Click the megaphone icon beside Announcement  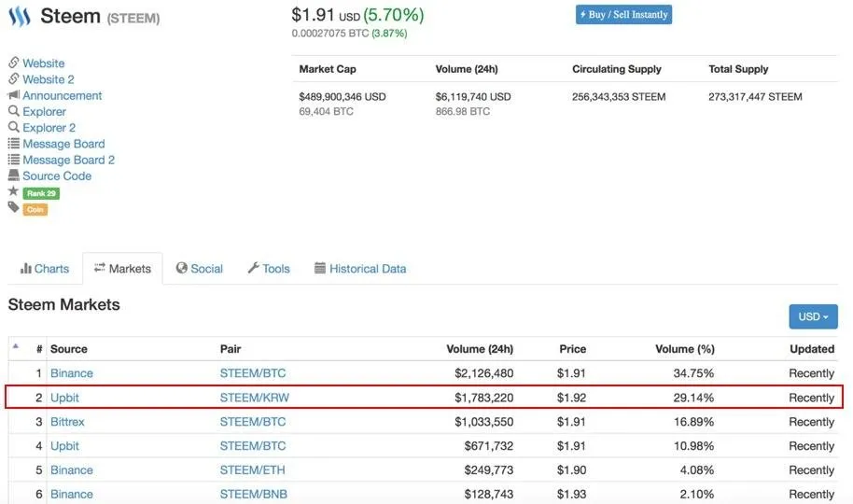14,94
